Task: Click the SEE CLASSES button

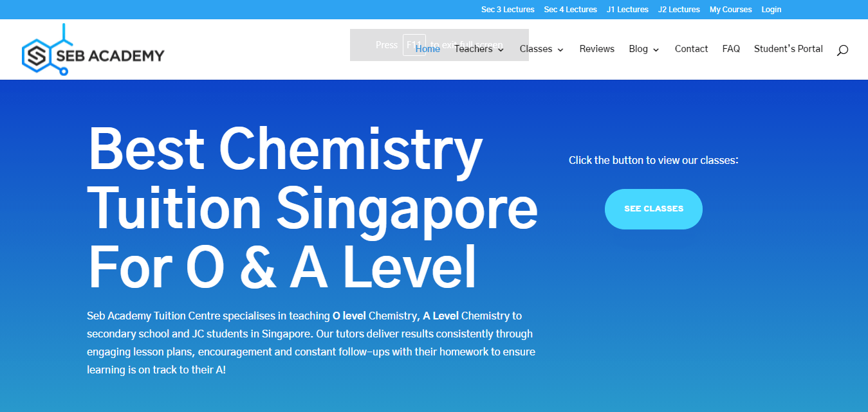Action: pos(654,209)
